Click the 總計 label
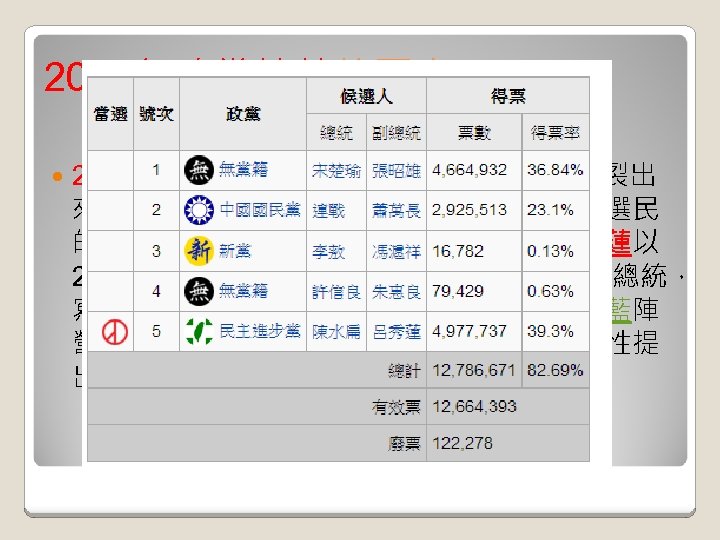This screenshot has width=720, height=540. point(404,370)
